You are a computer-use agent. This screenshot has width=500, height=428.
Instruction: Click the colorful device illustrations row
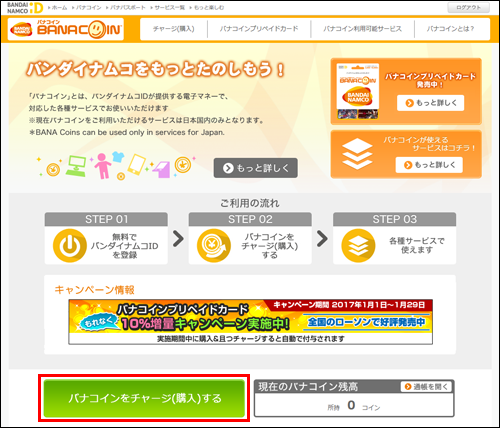(x=115, y=165)
